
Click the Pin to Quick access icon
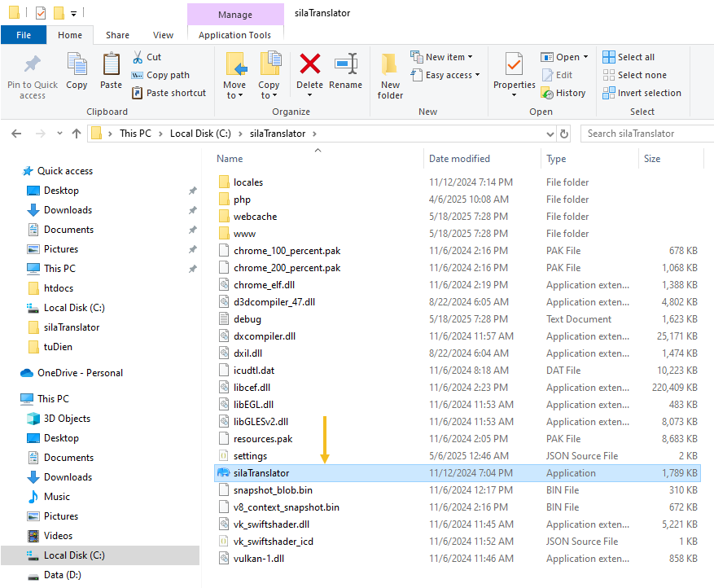click(x=33, y=64)
